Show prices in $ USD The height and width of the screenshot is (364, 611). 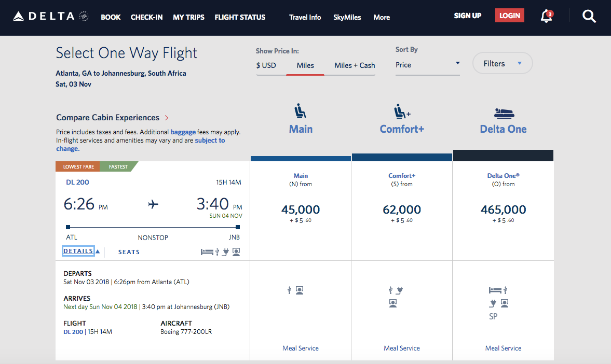(x=266, y=65)
